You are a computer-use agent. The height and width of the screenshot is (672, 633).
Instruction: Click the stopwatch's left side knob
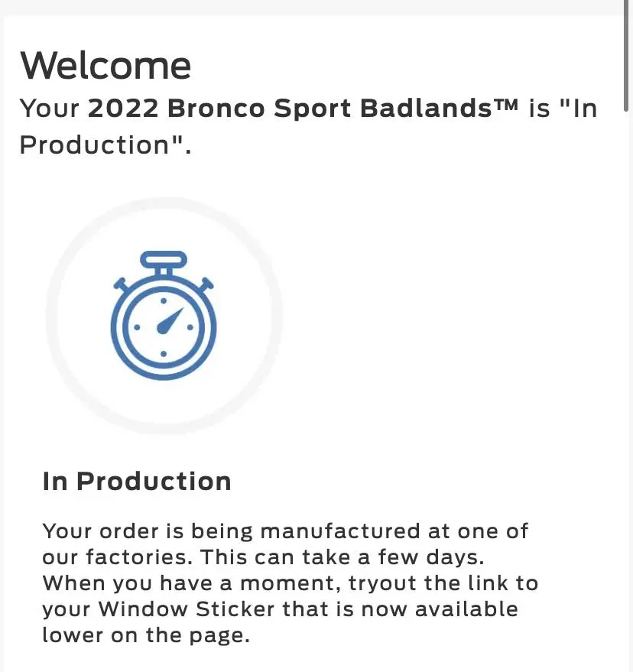click(121, 285)
